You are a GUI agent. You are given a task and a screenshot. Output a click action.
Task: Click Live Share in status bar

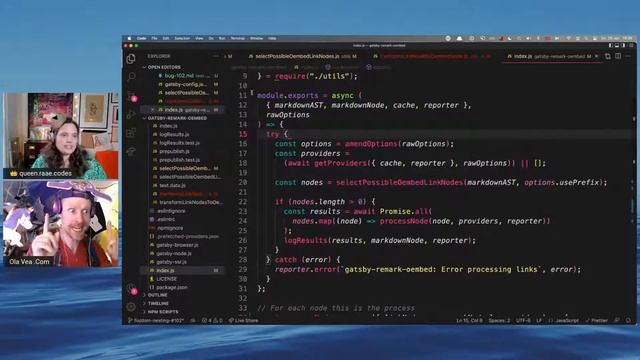[x=243, y=321]
